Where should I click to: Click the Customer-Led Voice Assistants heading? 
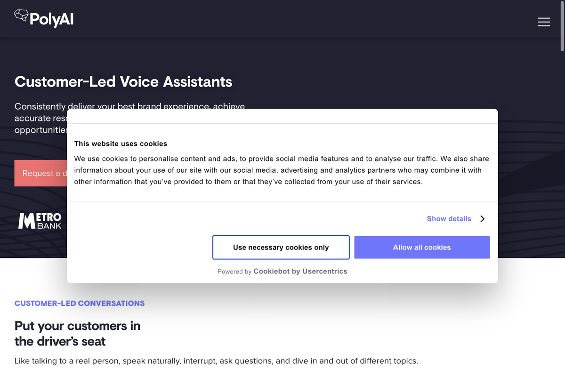click(123, 82)
